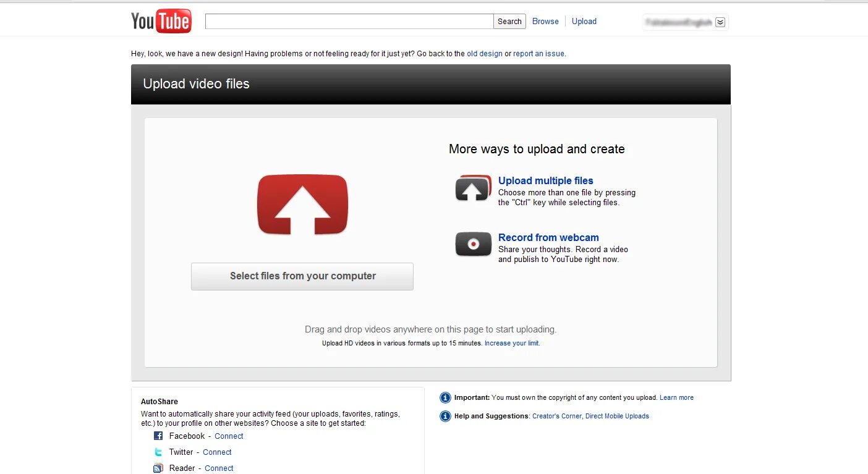
Task: Click 'More ways to upload and create'
Action: pyautogui.click(x=537, y=149)
